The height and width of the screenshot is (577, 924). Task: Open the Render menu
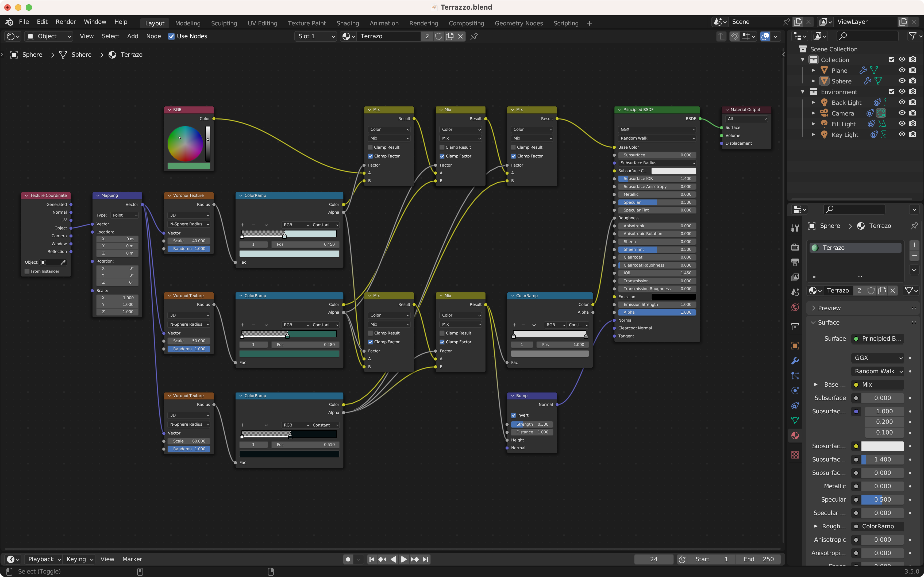point(66,22)
